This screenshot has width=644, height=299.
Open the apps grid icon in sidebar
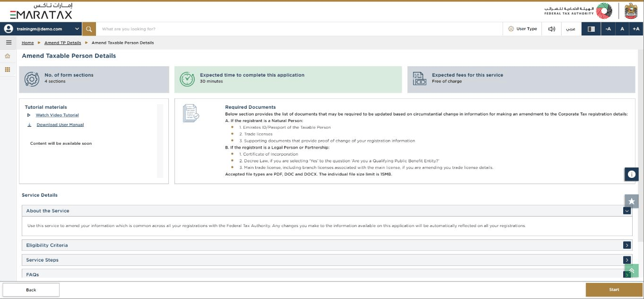tap(8, 70)
